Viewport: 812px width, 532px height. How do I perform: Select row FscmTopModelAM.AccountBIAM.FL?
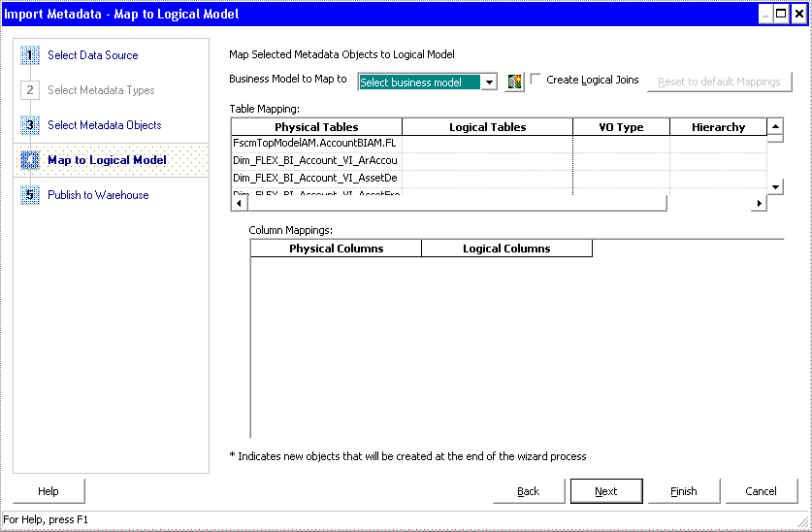(x=316, y=144)
